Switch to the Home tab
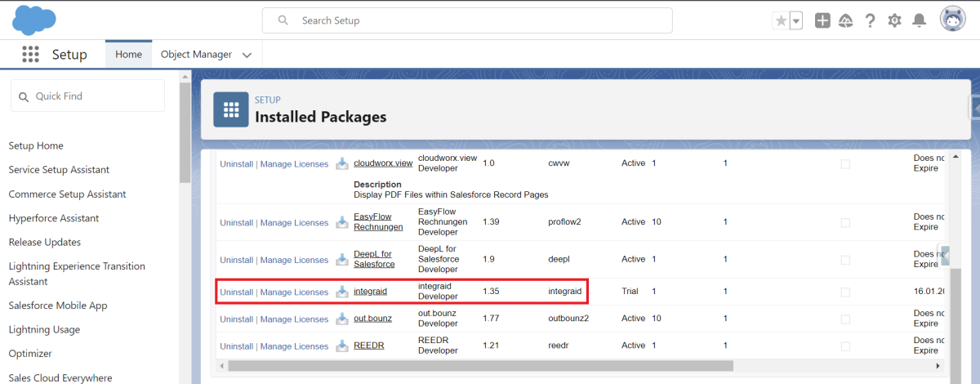 tap(128, 54)
